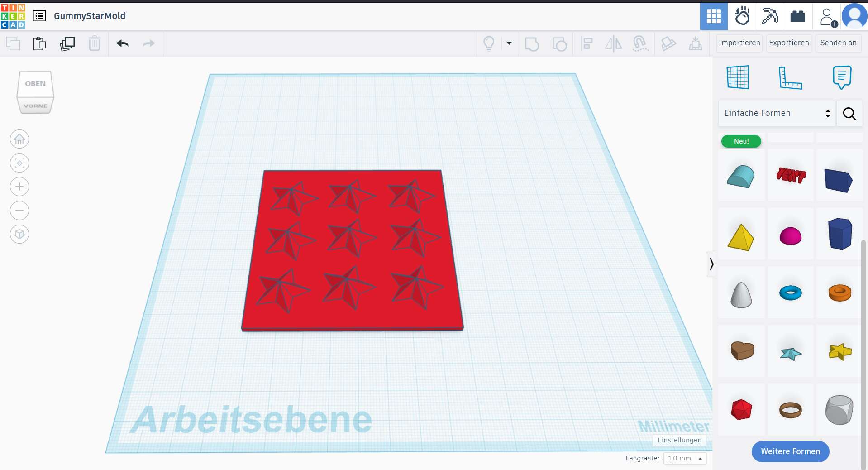Screen dimensions: 868x470
Task: Activate the Mirror tool
Action: [614, 44]
